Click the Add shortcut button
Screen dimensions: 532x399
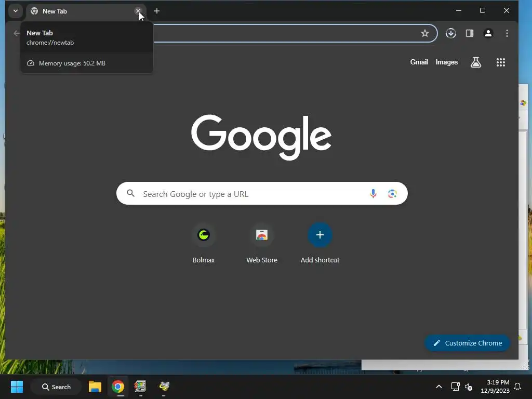tap(320, 243)
